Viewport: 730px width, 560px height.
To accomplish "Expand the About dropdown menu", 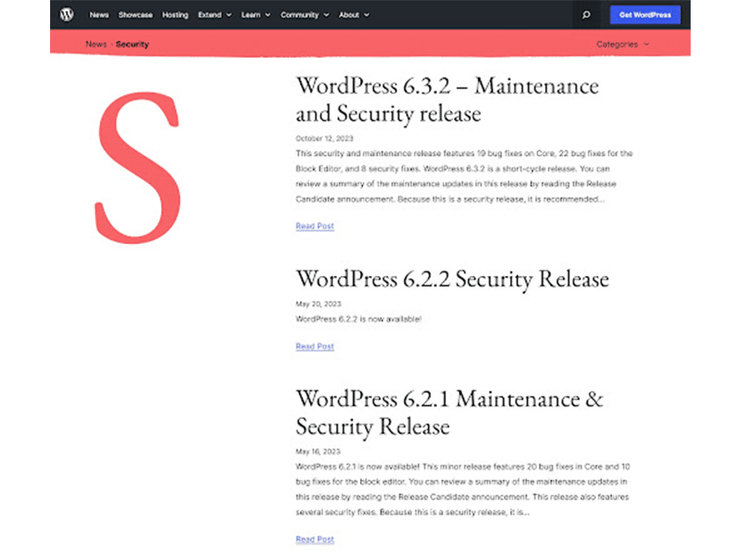I will tap(354, 15).
